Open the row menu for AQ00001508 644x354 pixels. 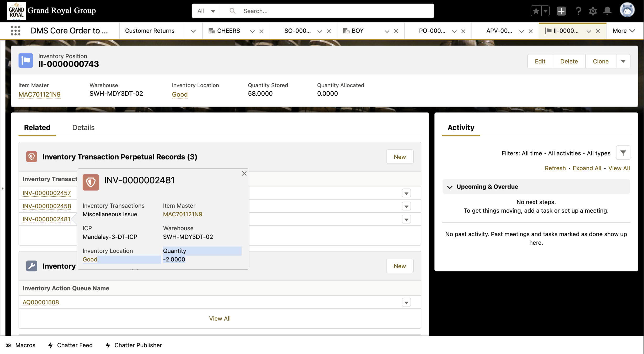(406, 302)
